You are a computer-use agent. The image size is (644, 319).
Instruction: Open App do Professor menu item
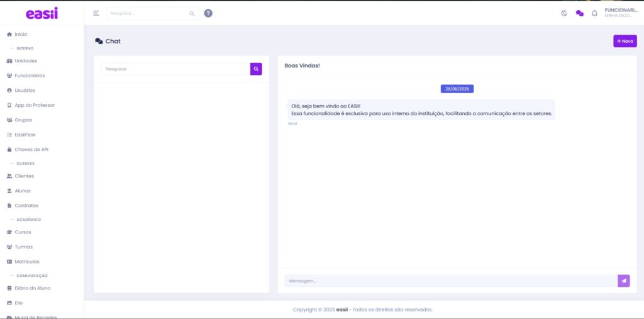tap(35, 105)
